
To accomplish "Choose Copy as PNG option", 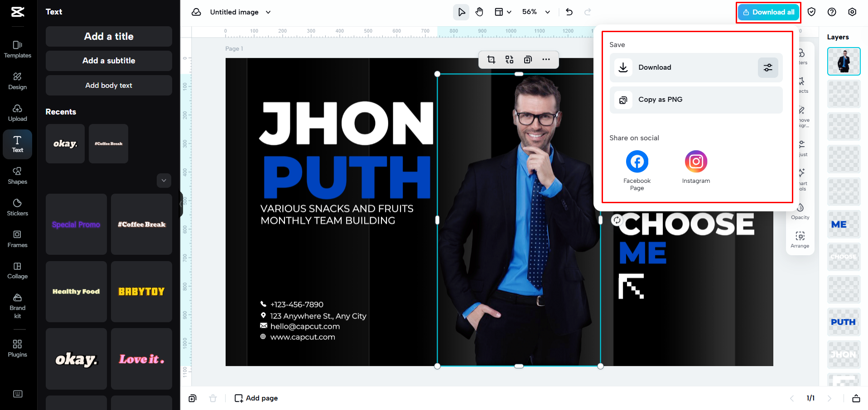I will pos(696,100).
